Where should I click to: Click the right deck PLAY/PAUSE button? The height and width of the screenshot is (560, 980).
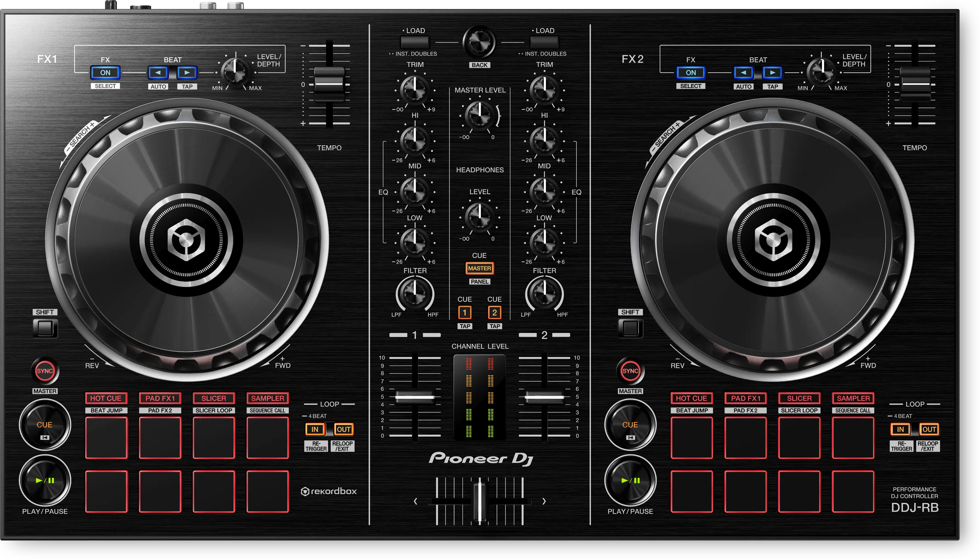tap(630, 481)
